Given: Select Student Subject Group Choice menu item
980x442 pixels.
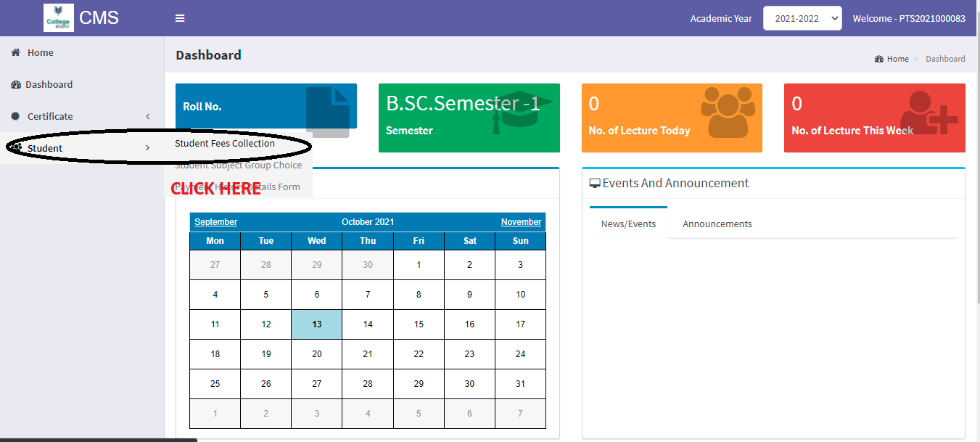Looking at the screenshot, I should pos(238,165).
